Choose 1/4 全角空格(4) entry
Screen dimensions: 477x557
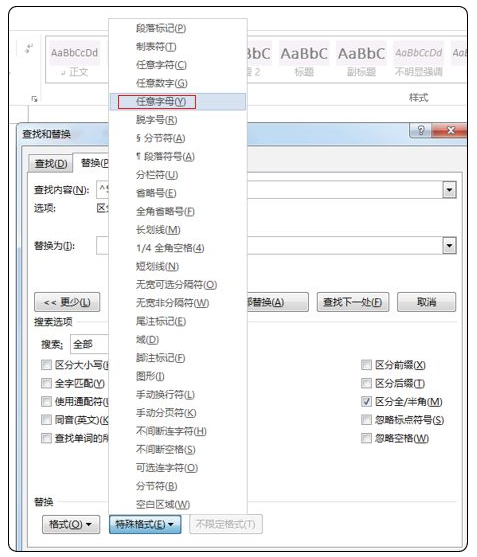178,248
